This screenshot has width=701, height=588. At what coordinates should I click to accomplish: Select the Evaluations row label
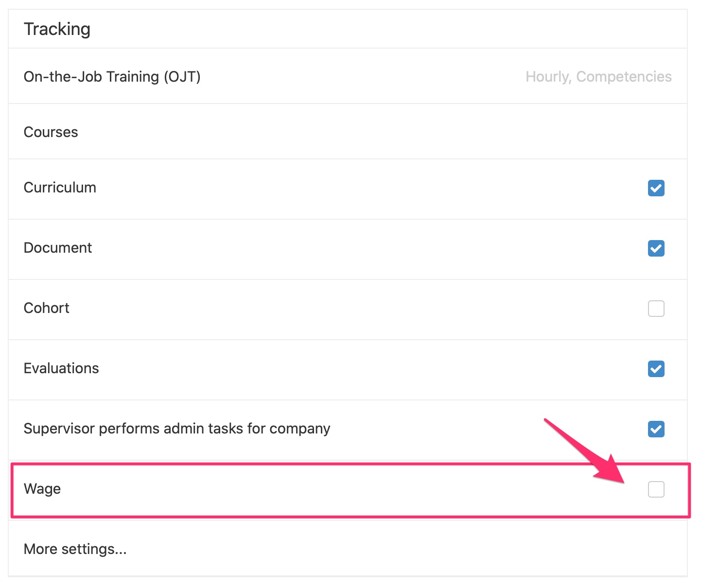[61, 368]
